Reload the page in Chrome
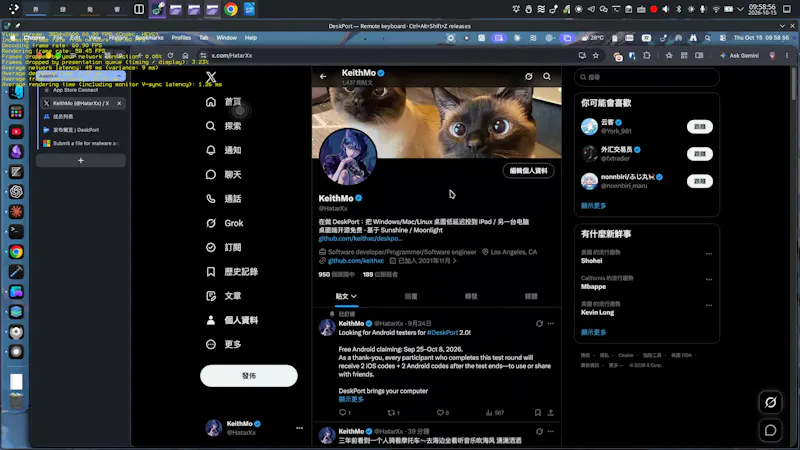 (x=170, y=56)
